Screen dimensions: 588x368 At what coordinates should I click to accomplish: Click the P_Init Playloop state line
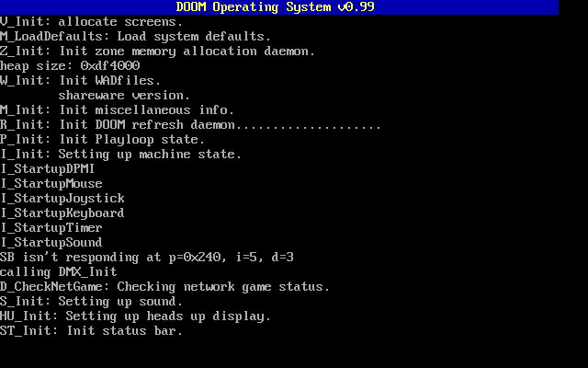coord(103,139)
